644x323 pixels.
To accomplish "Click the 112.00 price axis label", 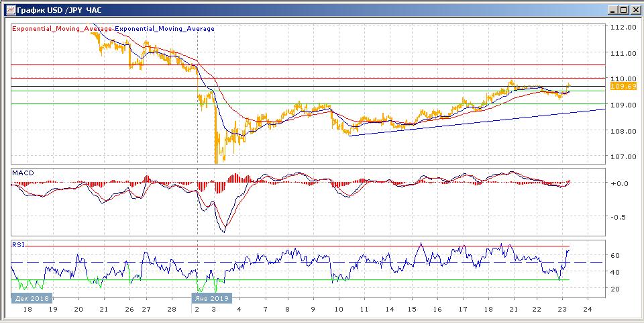I will coord(623,27).
